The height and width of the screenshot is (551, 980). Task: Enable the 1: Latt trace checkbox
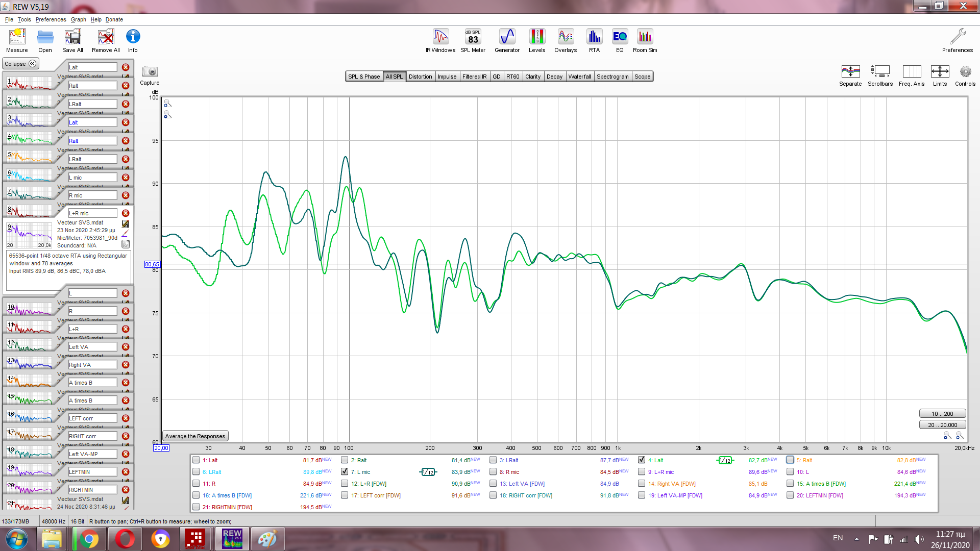(196, 460)
